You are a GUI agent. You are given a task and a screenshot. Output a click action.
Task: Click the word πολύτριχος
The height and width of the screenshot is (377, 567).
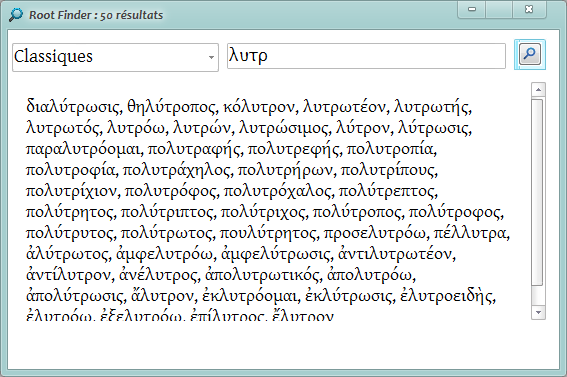point(263,212)
